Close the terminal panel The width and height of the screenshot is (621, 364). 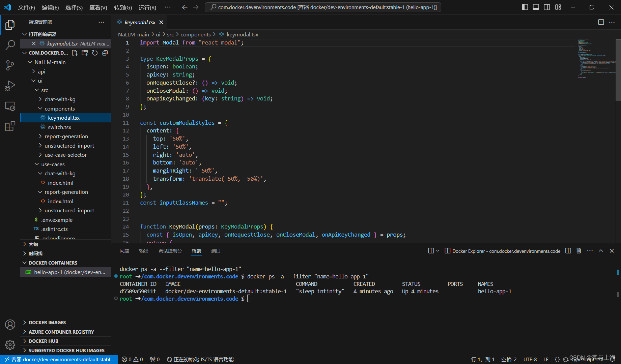click(612, 251)
